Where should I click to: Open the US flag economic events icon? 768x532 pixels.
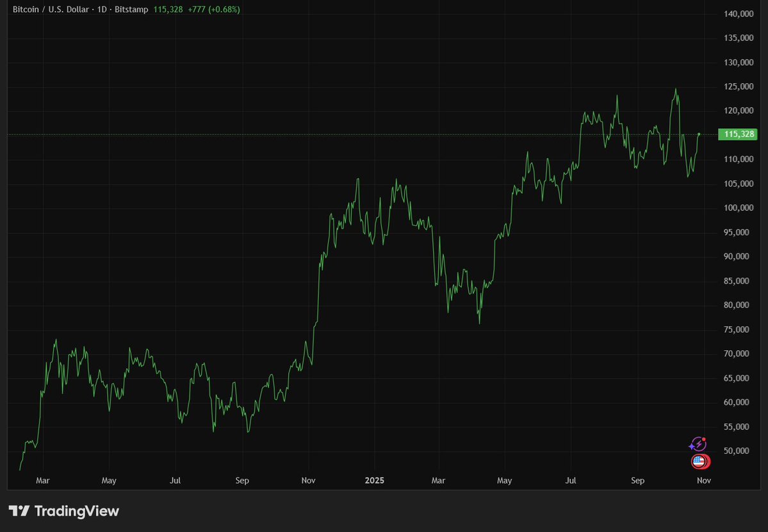coord(699,461)
